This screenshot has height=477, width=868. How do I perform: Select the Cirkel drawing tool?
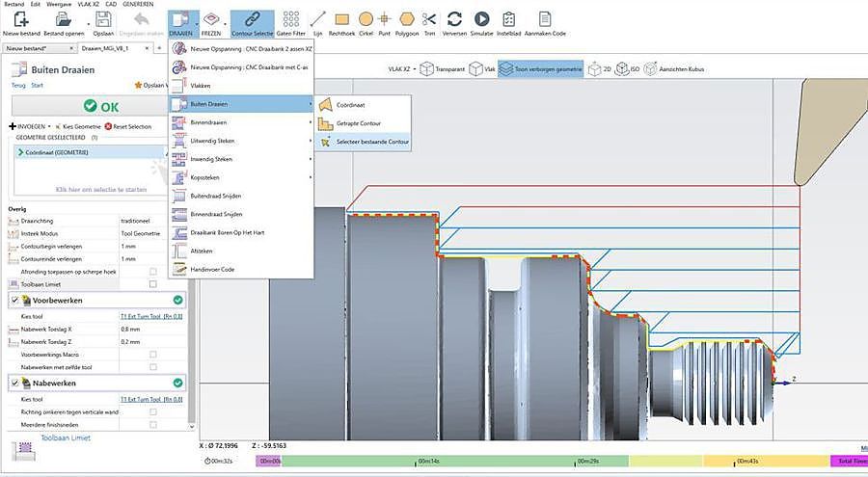coord(367,18)
